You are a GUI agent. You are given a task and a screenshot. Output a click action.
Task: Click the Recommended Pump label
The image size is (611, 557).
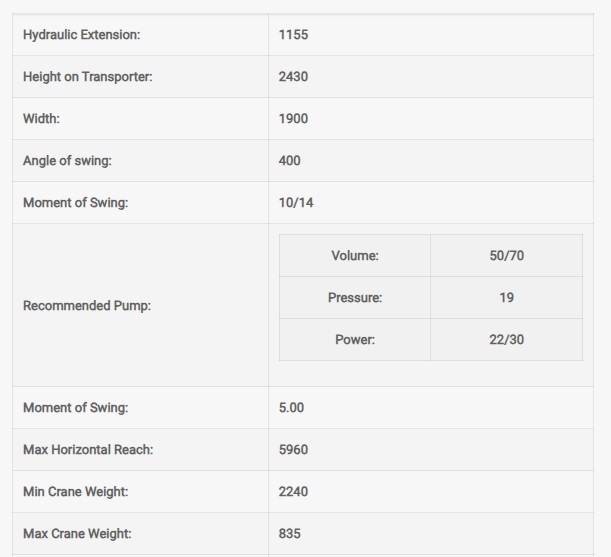pos(87,306)
